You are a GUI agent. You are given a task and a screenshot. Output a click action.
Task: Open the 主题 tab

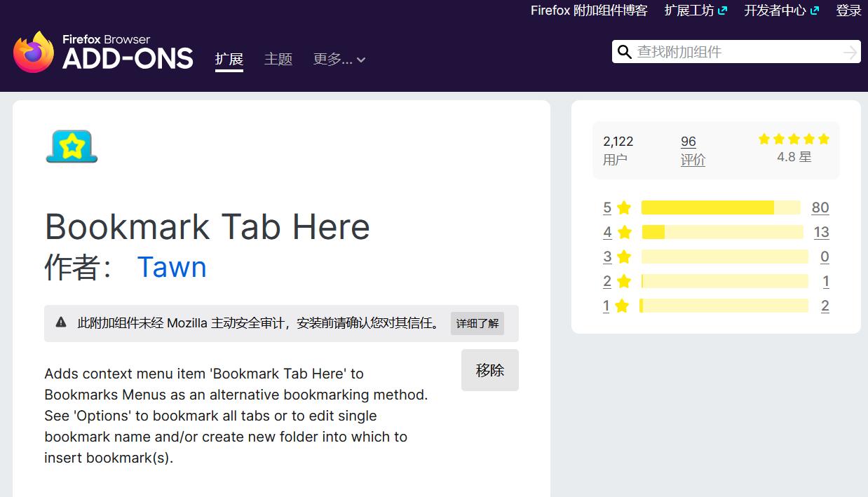click(x=278, y=60)
